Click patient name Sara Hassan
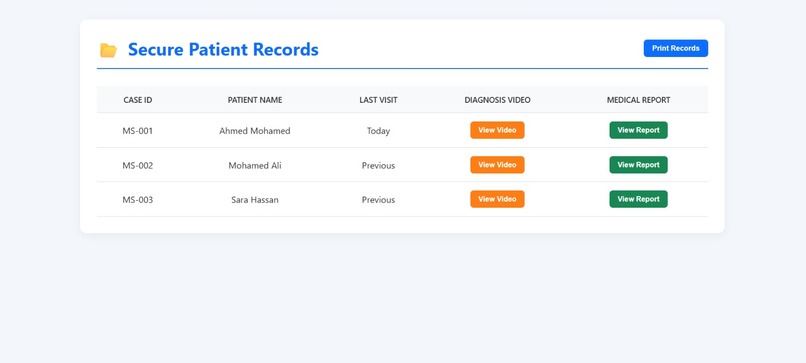The height and width of the screenshot is (363, 806). 255,200
